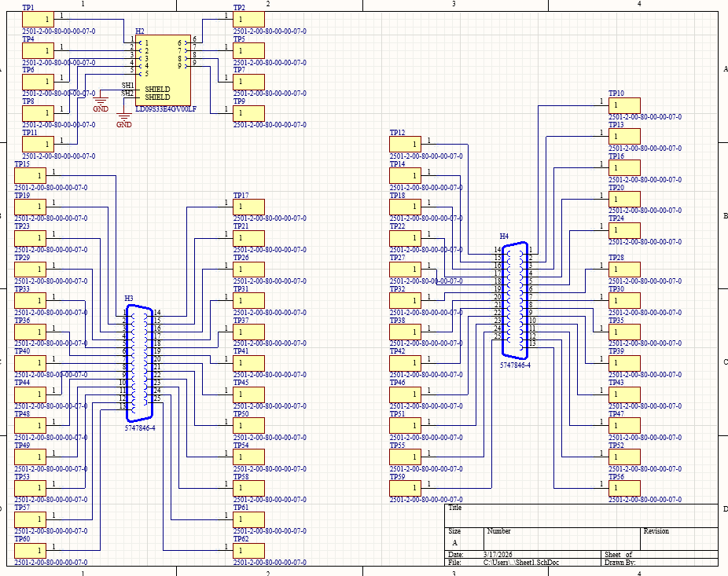Select test point TP30 component
728x576 pixels.
624,301
